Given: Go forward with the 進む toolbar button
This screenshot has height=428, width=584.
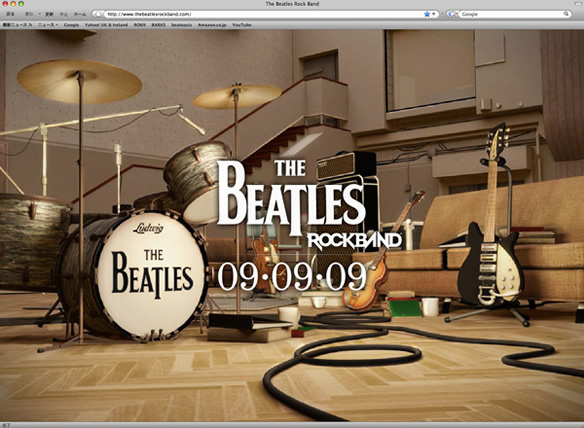Looking at the screenshot, I should click(x=29, y=14).
